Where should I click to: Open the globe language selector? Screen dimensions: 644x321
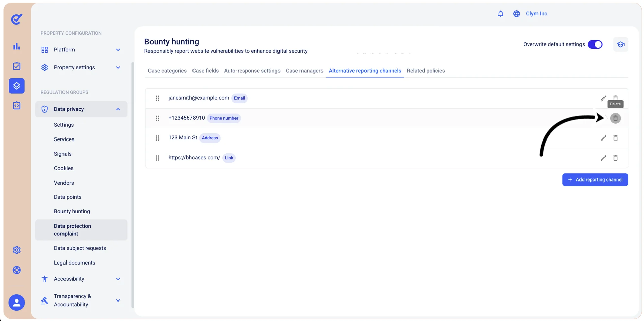coord(516,14)
